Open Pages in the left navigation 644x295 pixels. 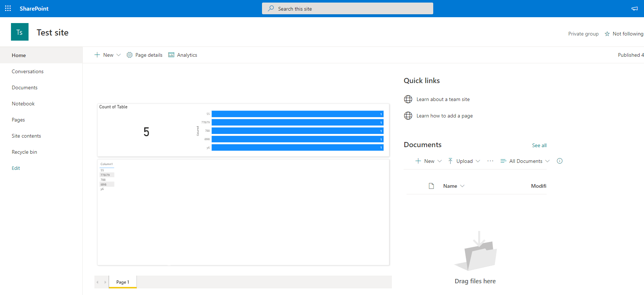click(x=18, y=120)
